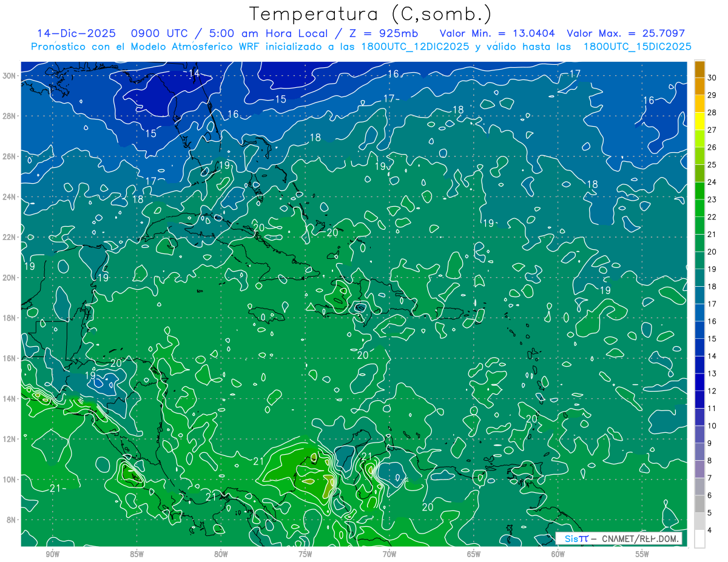
Task: Click the color scale label "10"
Action: [712, 426]
